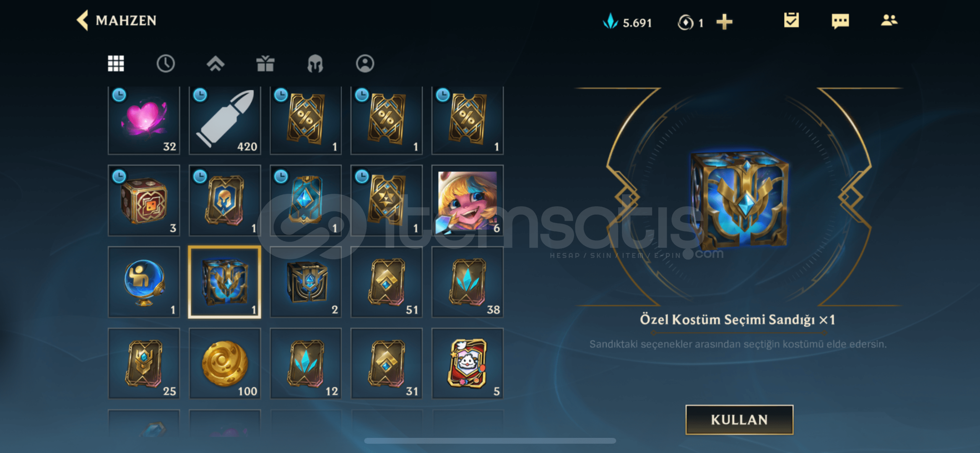The width and height of the screenshot is (980, 453).
Task: Select the red dice chest item
Action: point(144,200)
